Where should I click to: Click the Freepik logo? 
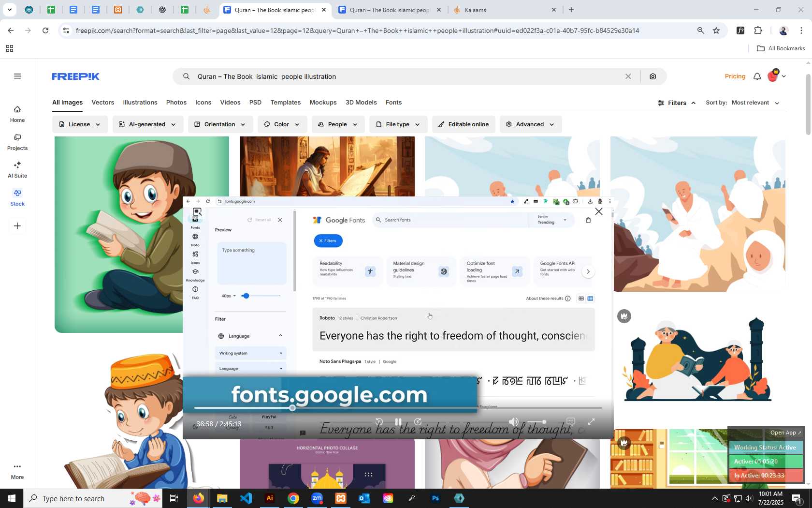(x=75, y=76)
